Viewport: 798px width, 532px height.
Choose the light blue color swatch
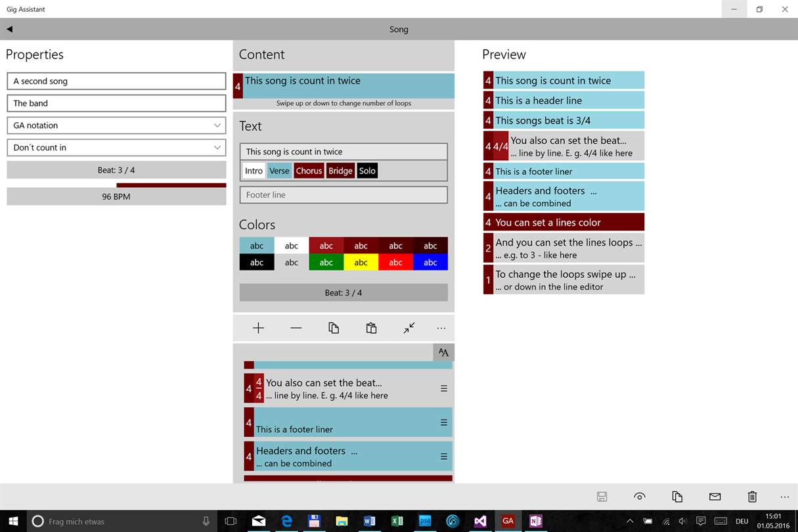click(x=257, y=246)
